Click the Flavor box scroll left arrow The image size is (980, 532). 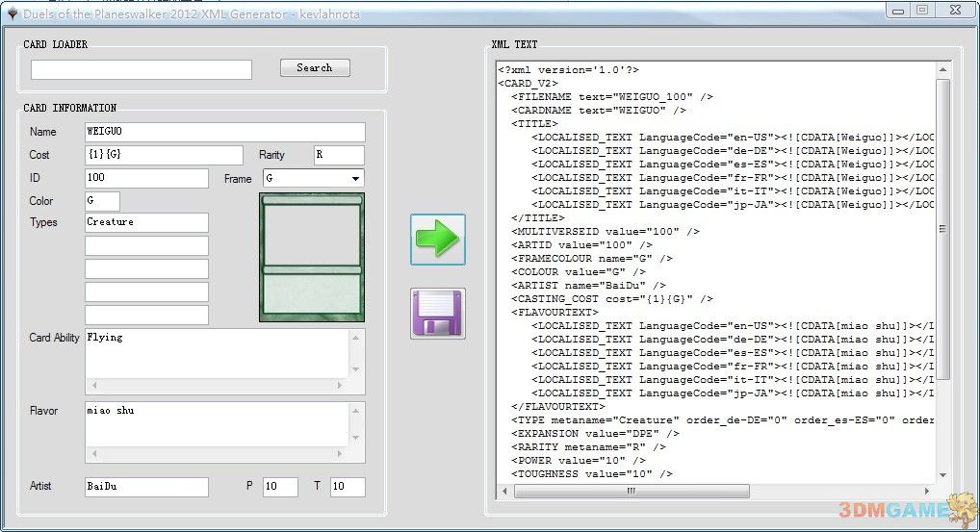94,453
